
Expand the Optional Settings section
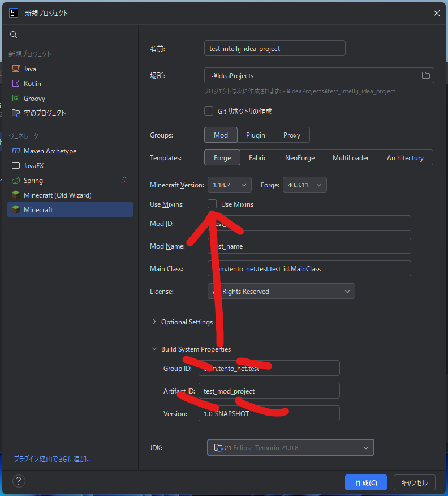154,322
